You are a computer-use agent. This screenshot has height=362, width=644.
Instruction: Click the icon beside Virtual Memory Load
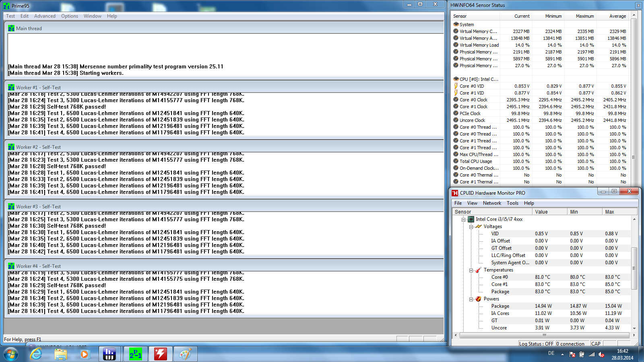[x=456, y=45]
